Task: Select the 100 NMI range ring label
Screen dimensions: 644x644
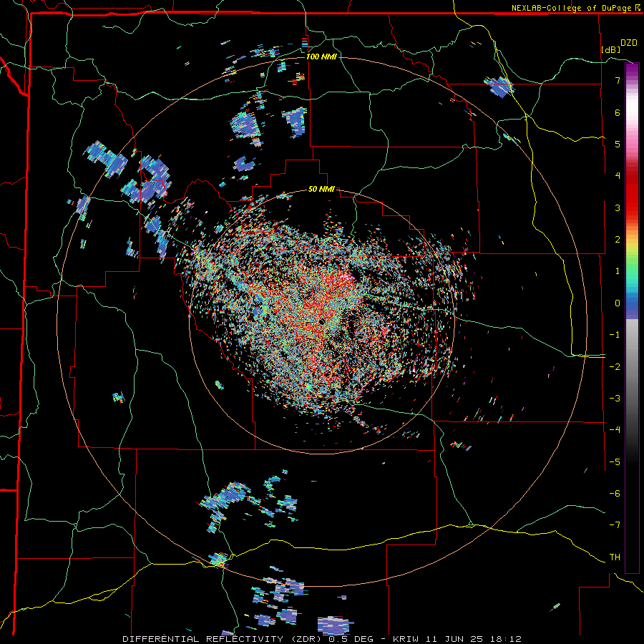Action: tap(321, 57)
